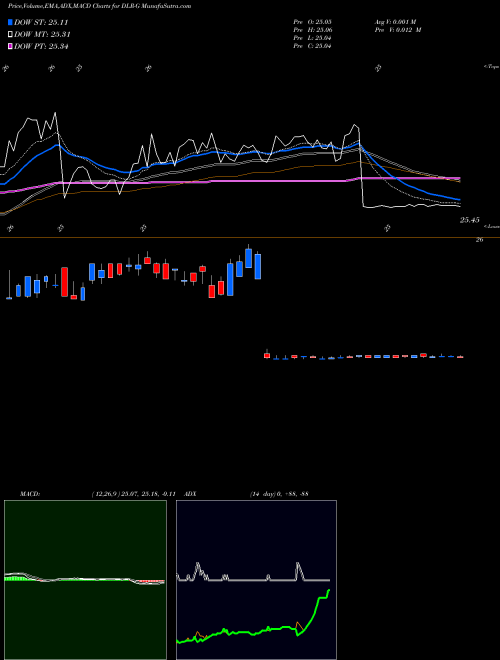
Task: Click the blue DOW ST legend swatch
Action: click(10, 22)
